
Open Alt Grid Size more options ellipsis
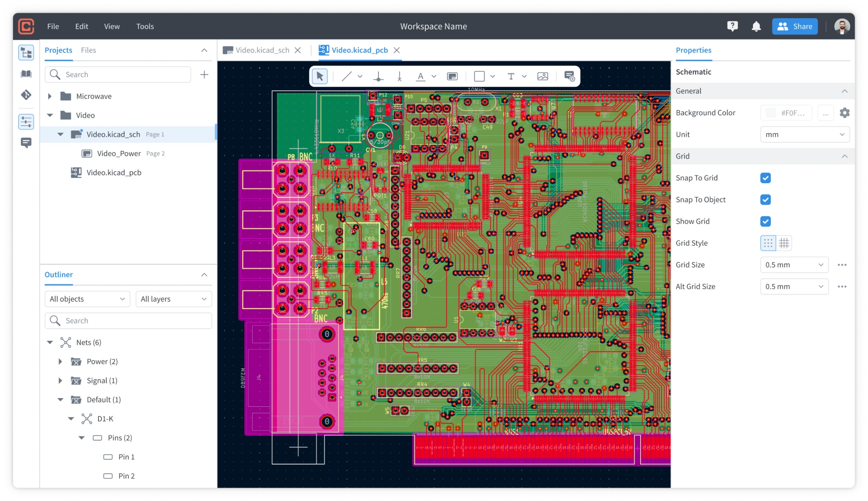842,287
